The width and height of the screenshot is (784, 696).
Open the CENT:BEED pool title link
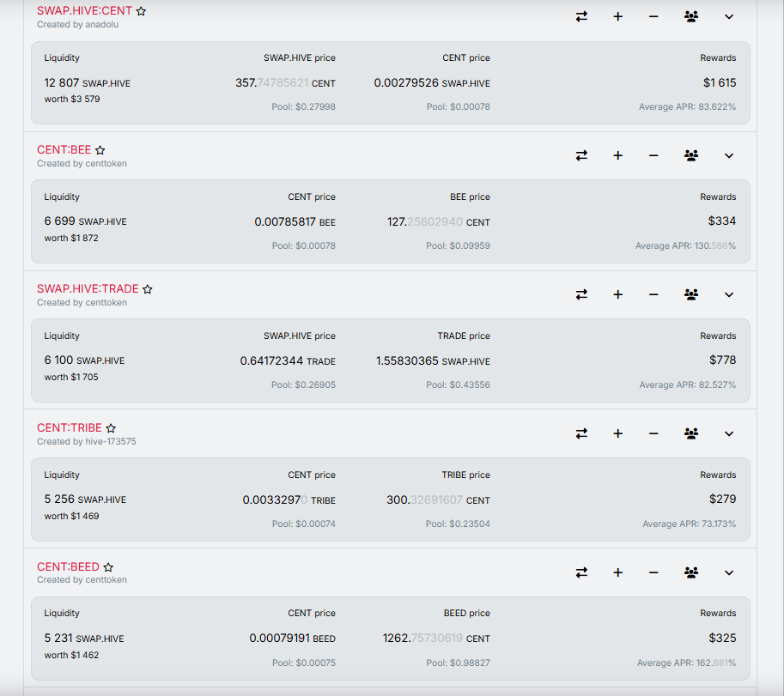(68, 566)
